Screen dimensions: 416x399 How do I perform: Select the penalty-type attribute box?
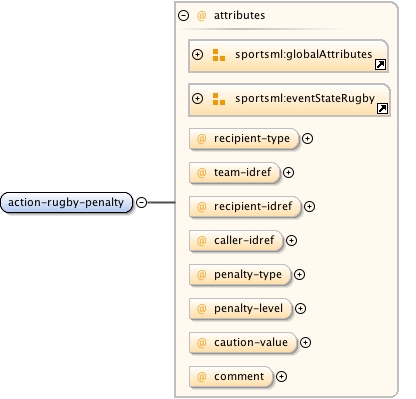pos(240,275)
